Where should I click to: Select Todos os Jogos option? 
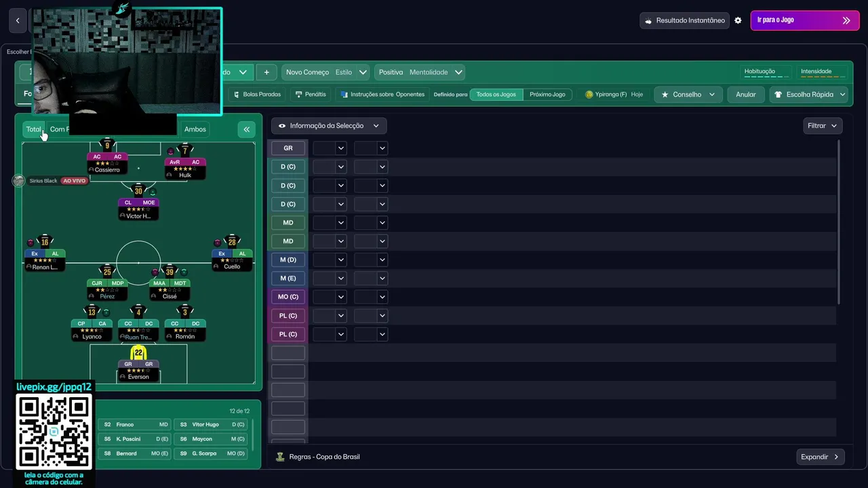496,94
